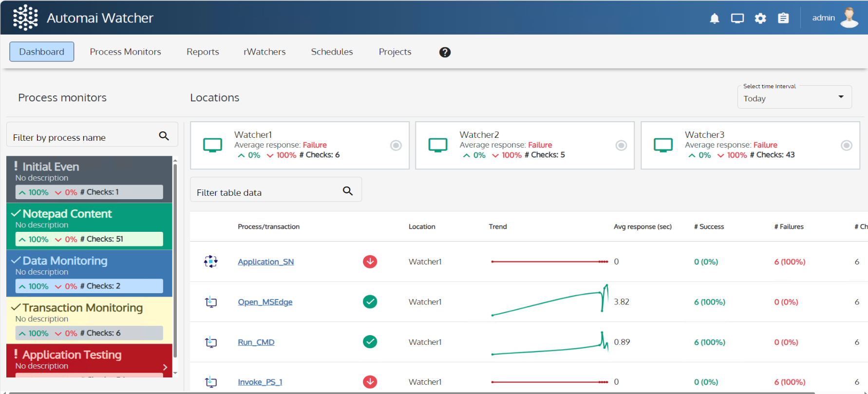
Task: Select the Watcher2 radio button
Action: click(x=621, y=145)
